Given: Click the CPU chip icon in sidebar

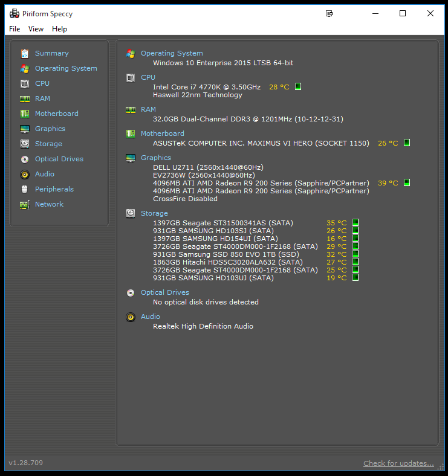Looking at the screenshot, I should click(x=25, y=84).
